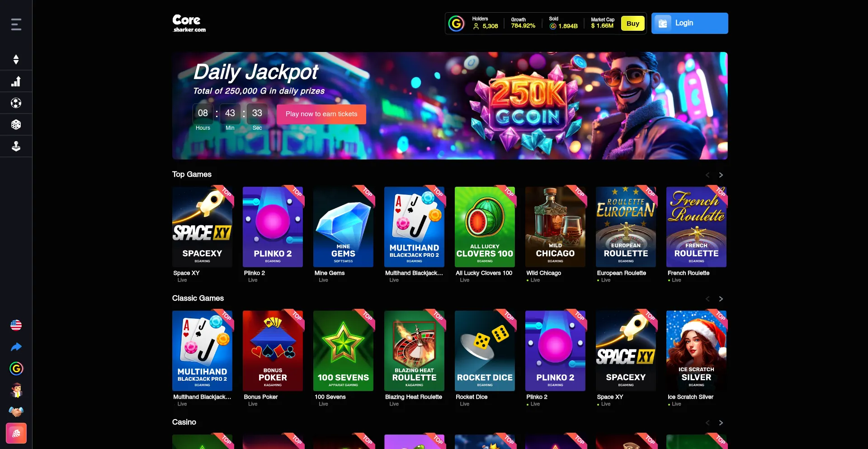
Task: Open the pink chat icon at bottom
Action: pos(16,434)
